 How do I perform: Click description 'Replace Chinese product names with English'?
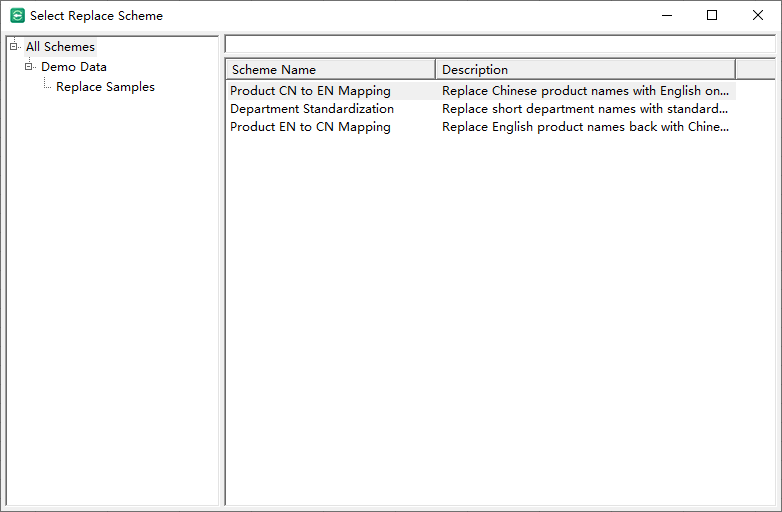[586, 91]
